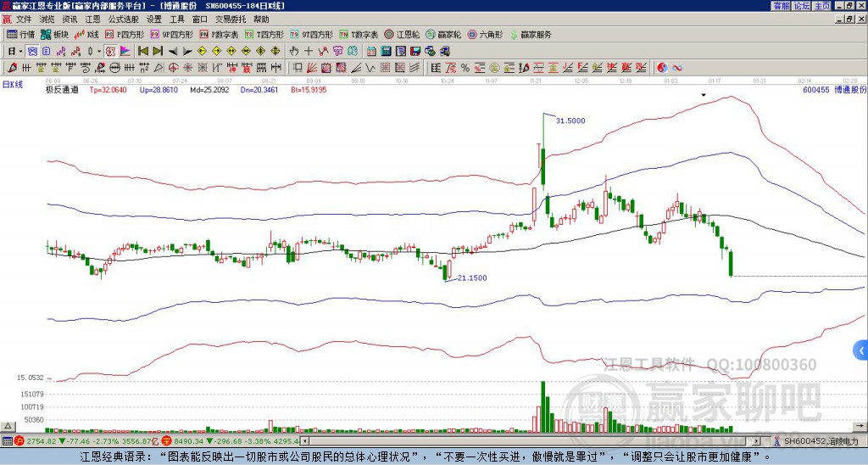
Task: Click the right arrow button at chart bottom-right
Action: (x=861, y=426)
